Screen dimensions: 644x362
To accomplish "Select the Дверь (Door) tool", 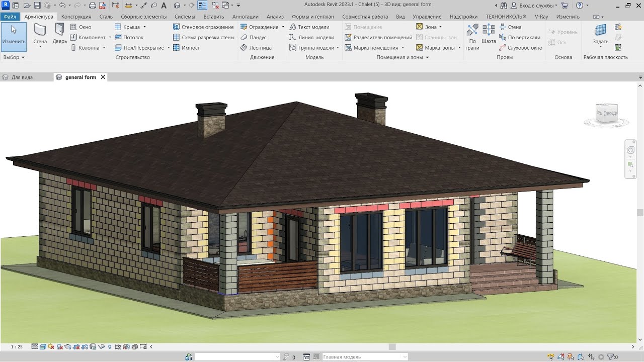I will (x=59, y=34).
